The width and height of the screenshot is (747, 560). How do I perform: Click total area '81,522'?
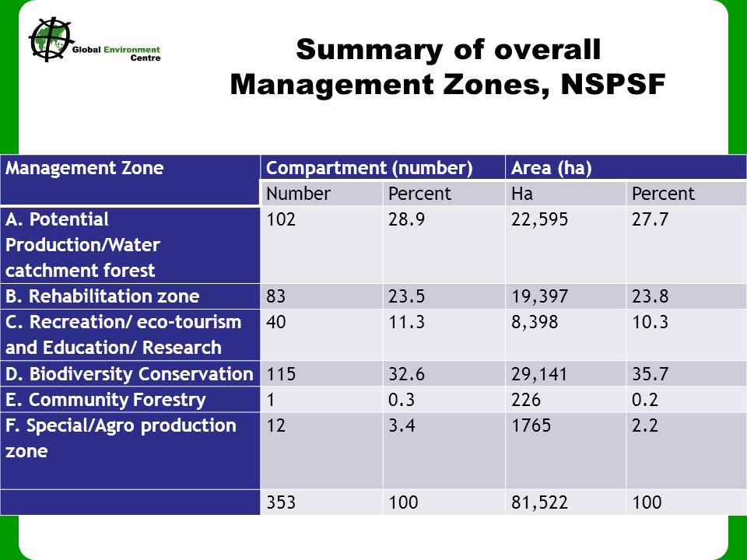tap(539, 502)
